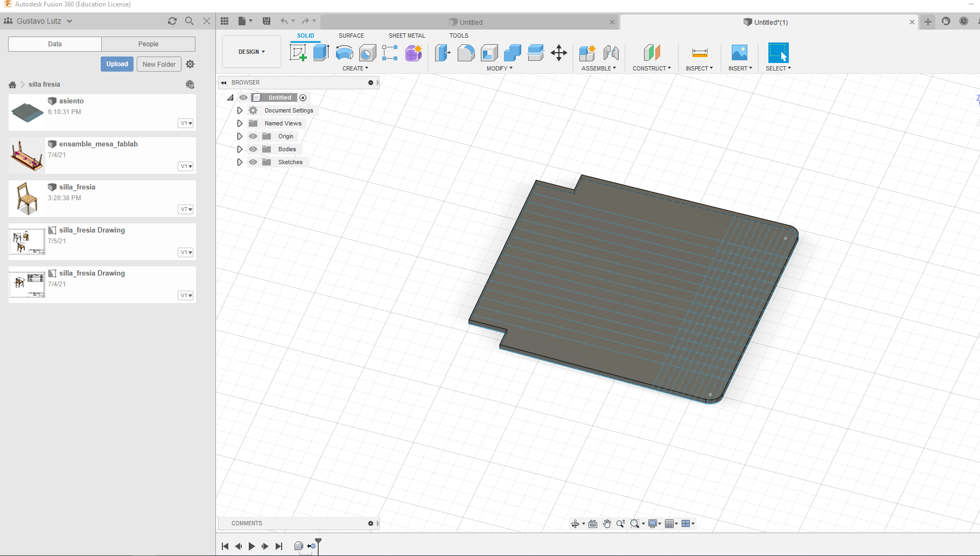The image size is (980, 556).
Task: Open the INSPECT menu dropdown
Action: tap(699, 68)
